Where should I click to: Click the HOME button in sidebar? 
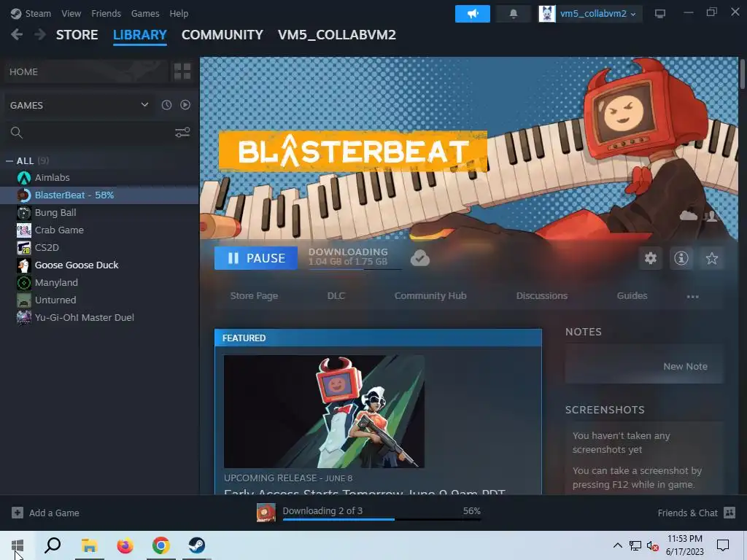85,71
